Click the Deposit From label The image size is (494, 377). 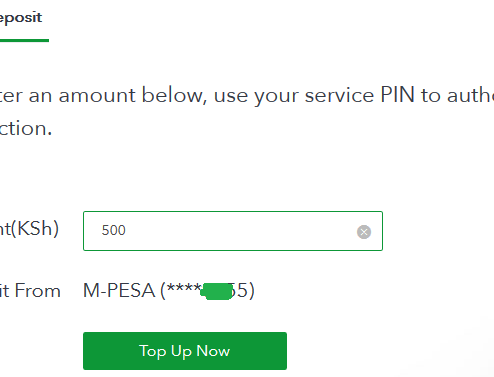[x=30, y=291]
